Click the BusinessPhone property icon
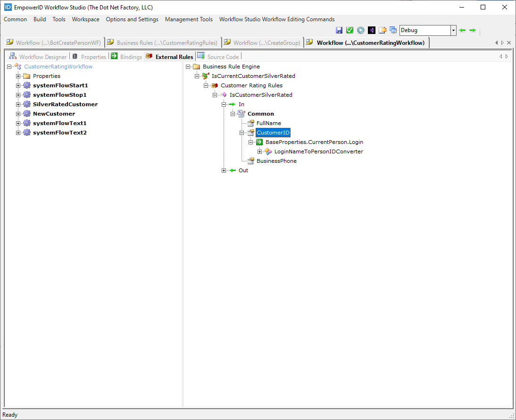Viewport: 516px width, 420px height. [251, 161]
